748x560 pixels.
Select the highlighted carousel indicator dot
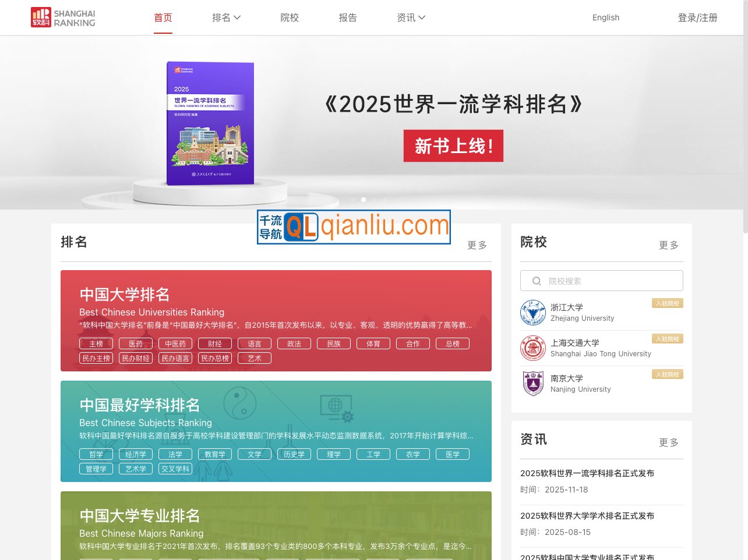point(363,199)
